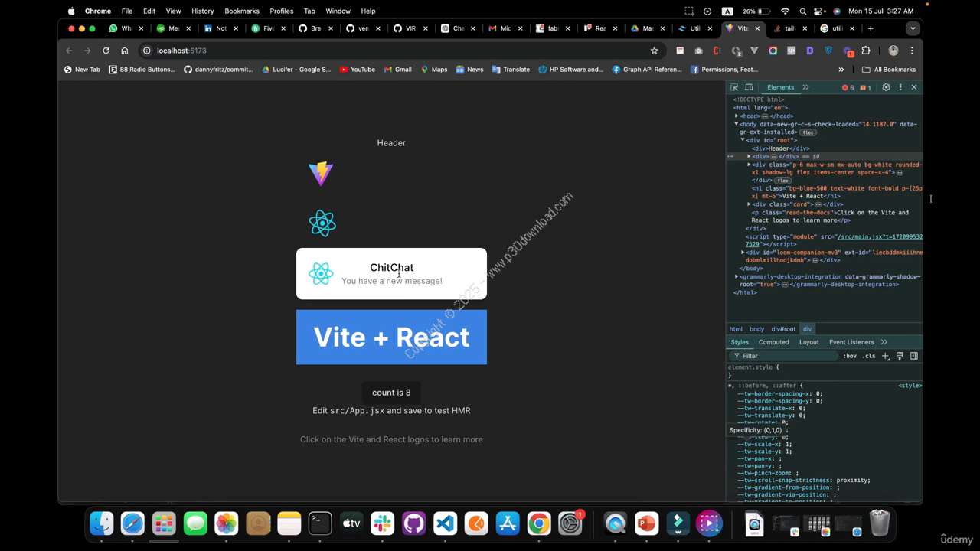The width and height of the screenshot is (980, 551).
Task: Switch to the Computed tab
Action: [x=773, y=342]
